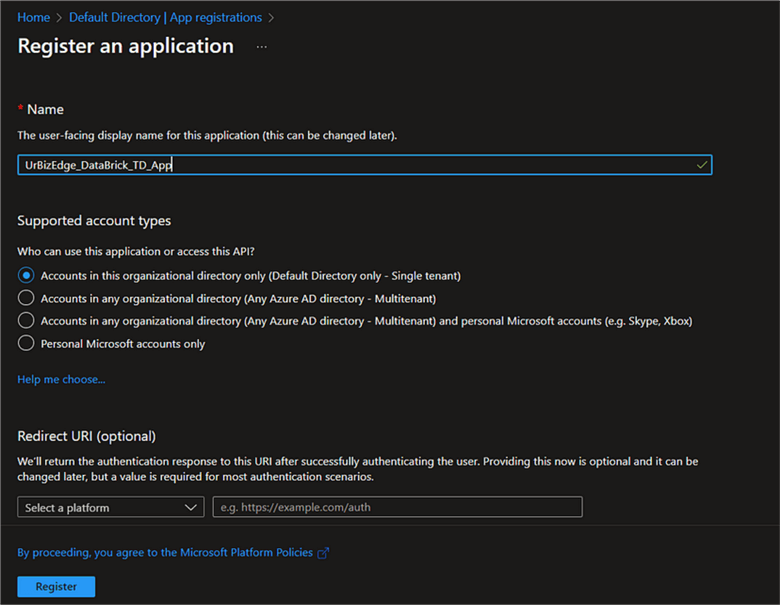Image resolution: width=780 pixels, height=605 pixels.
Task: Click the Register an application page title
Action: point(125,47)
